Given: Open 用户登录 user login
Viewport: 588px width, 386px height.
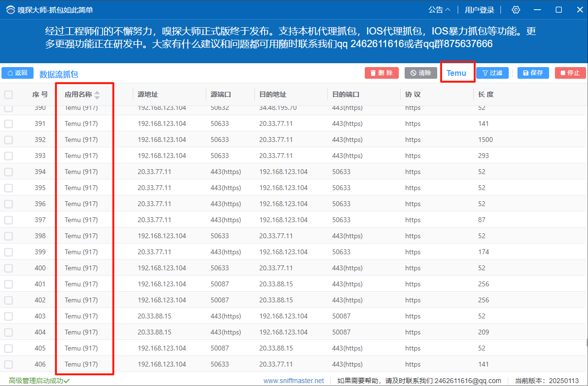Looking at the screenshot, I should pyautogui.click(x=479, y=10).
